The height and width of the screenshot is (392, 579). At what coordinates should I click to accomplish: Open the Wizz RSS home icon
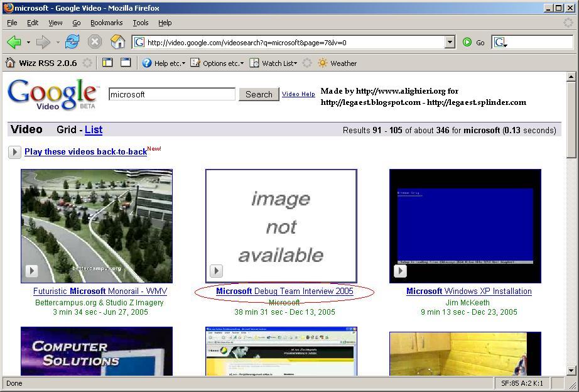click(x=10, y=63)
